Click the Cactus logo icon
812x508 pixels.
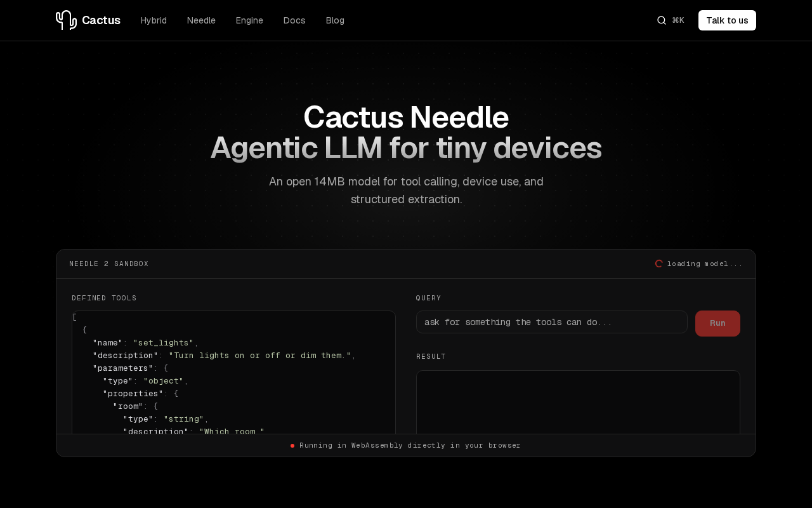coord(66,20)
